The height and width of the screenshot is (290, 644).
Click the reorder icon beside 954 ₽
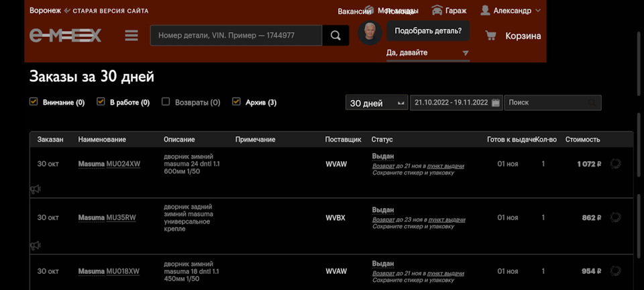point(615,271)
